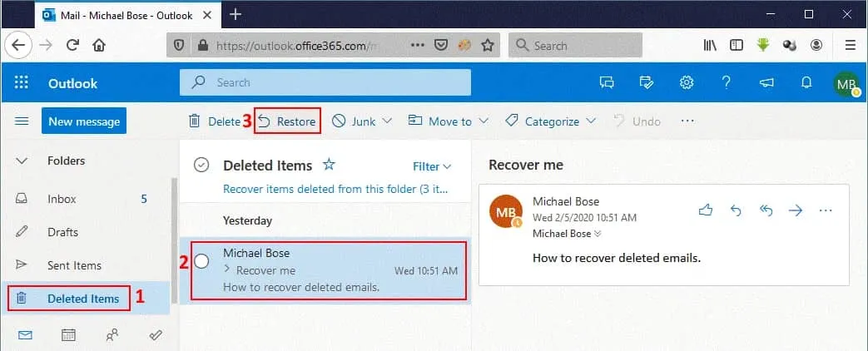Open the Settings gear icon
868x351 pixels.
[687, 82]
